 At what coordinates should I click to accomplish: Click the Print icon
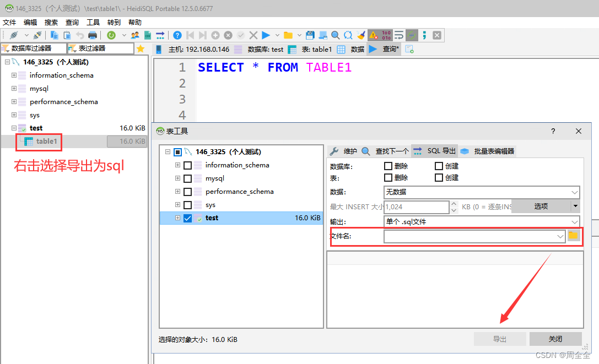[93, 36]
